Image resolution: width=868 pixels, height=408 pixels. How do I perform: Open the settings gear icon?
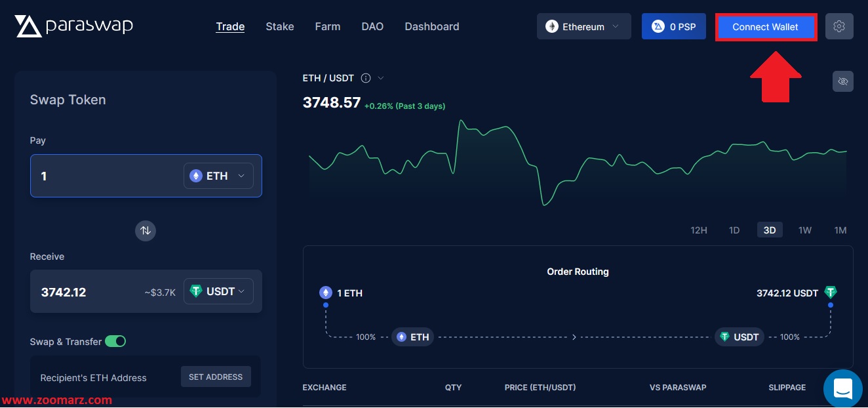839,27
